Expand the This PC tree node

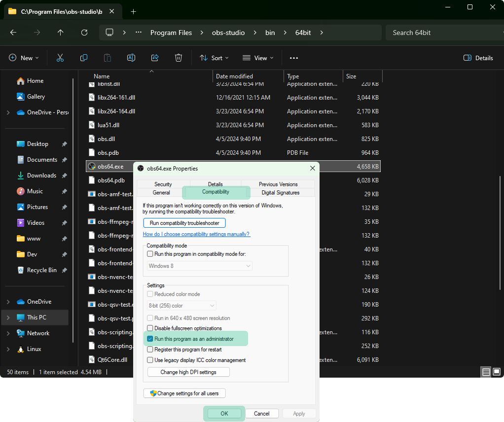tap(8, 317)
